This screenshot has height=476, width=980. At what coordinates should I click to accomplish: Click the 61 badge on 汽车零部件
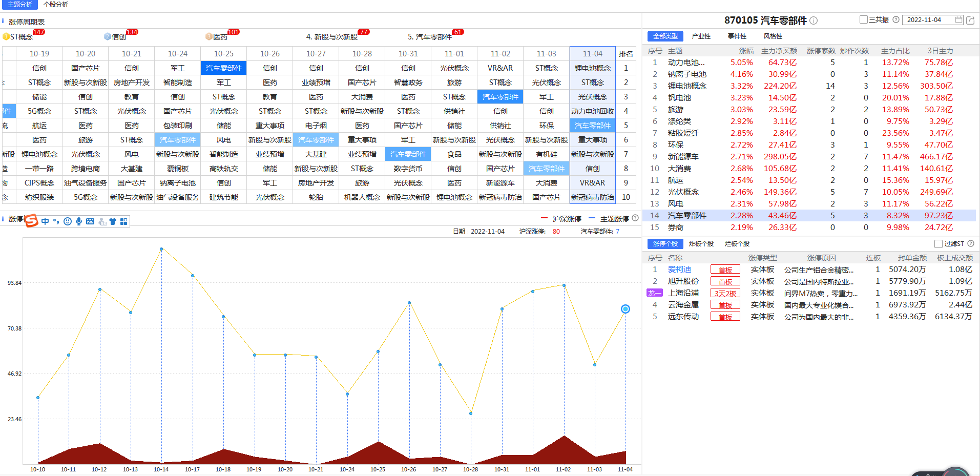click(458, 32)
